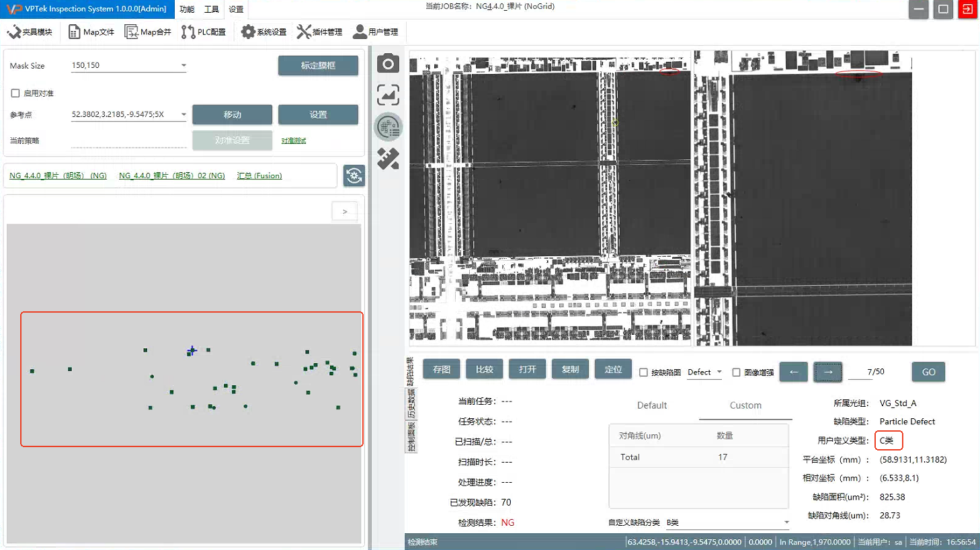Select the 缺陷结果 vertical tab
The image size is (980, 550).
click(x=411, y=371)
